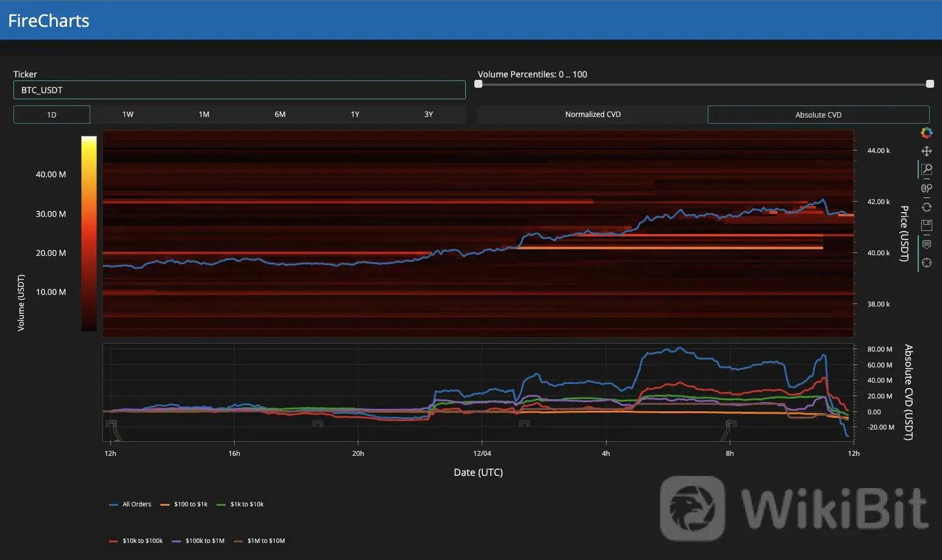
Task: Enable the Wheel Zoom tool
Action: coord(926,188)
